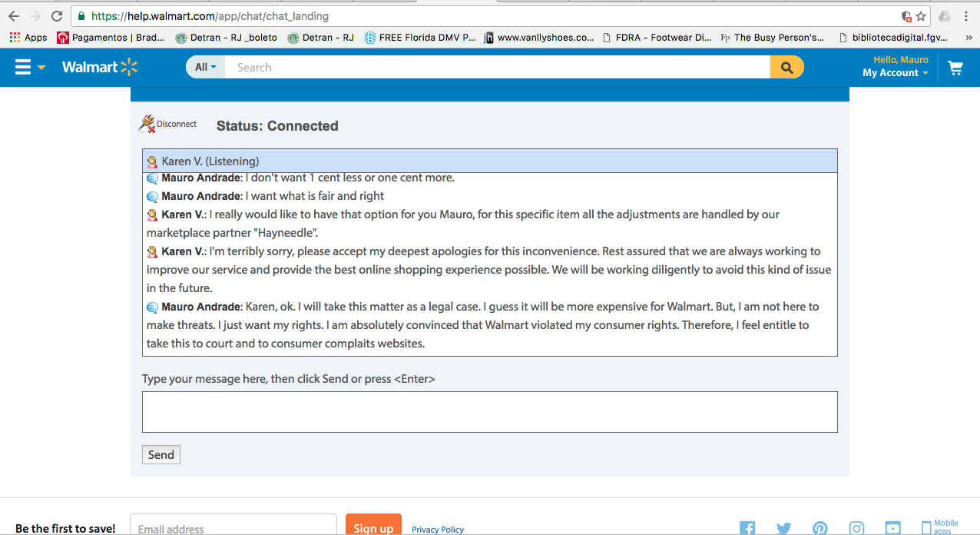The height and width of the screenshot is (535, 980).
Task: Toggle the bookmark star in the address bar
Action: 919,15
